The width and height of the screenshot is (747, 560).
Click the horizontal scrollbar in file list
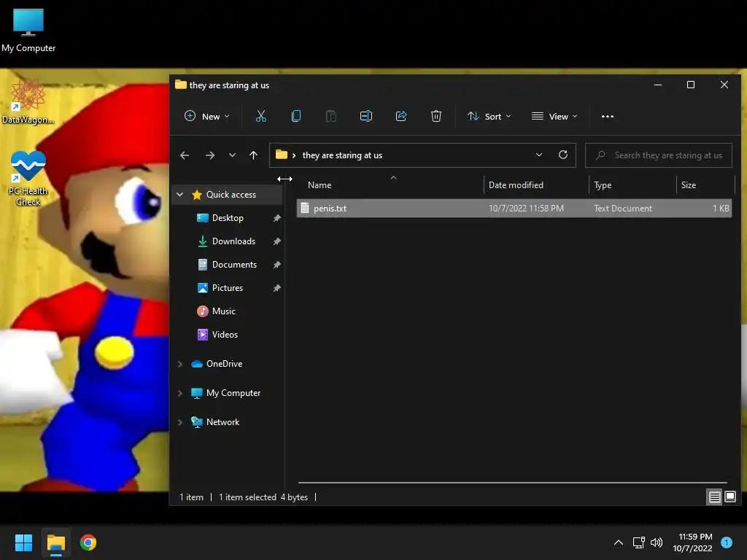click(x=513, y=483)
